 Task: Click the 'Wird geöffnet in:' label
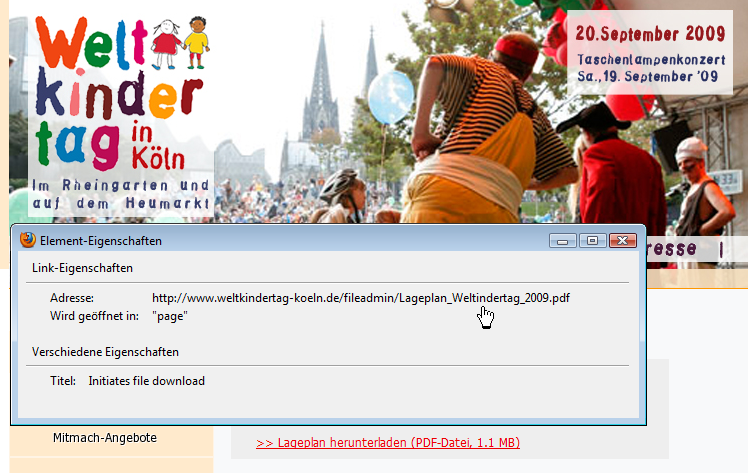94,316
